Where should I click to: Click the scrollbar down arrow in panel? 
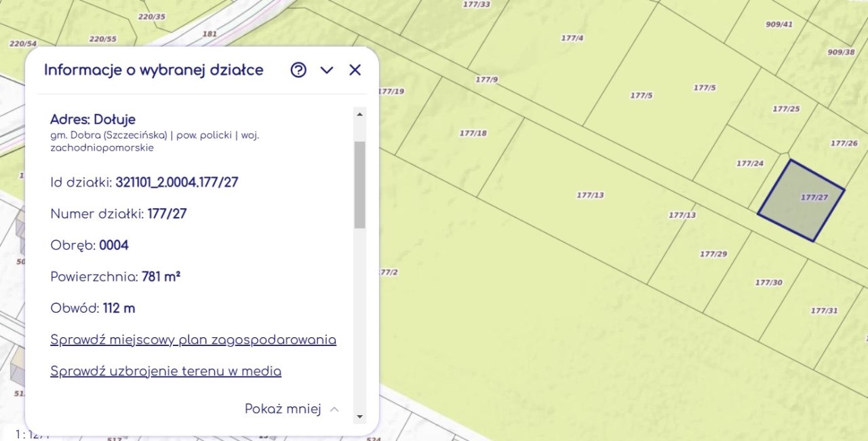click(x=360, y=417)
